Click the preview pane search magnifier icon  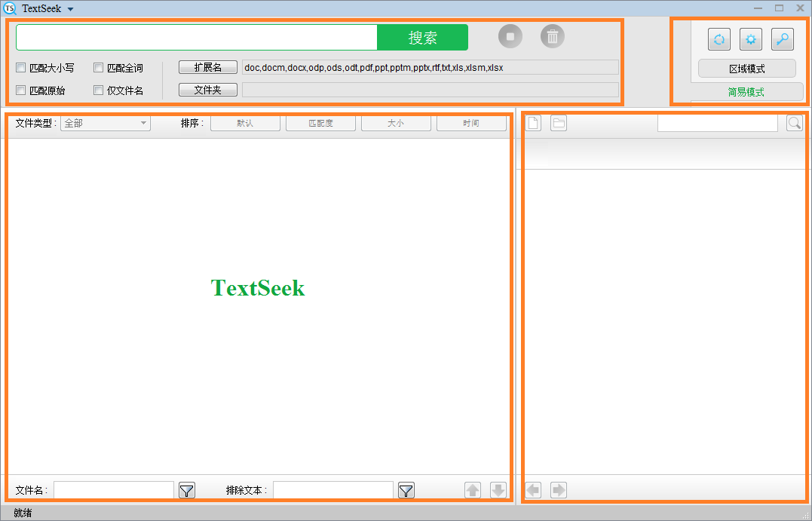point(795,123)
